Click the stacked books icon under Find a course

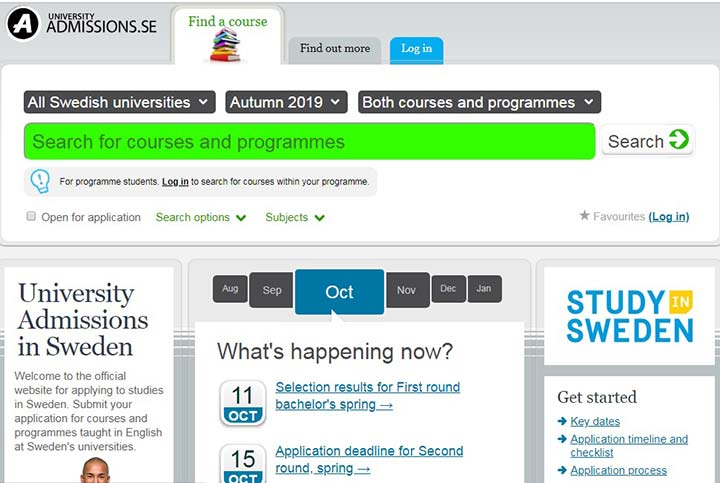point(225,45)
